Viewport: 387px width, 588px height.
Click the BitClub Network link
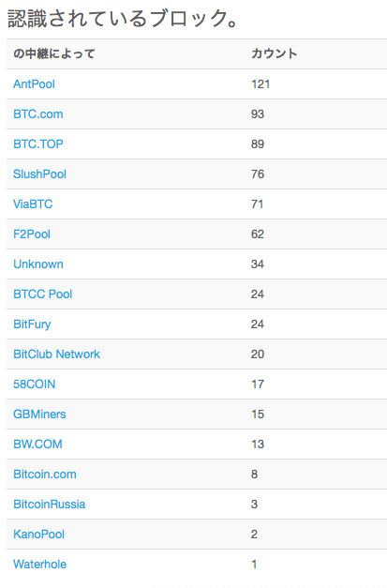pyautogui.click(x=56, y=354)
